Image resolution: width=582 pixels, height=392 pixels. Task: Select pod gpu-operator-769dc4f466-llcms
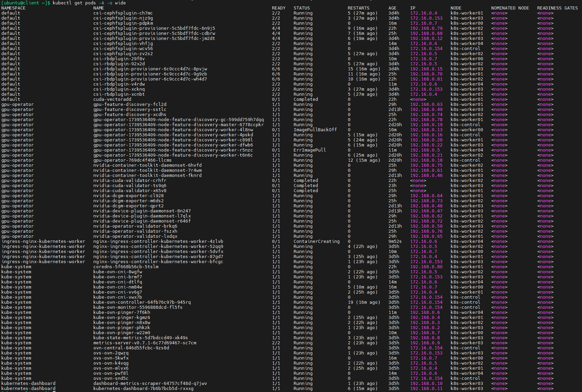click(132, 160)
